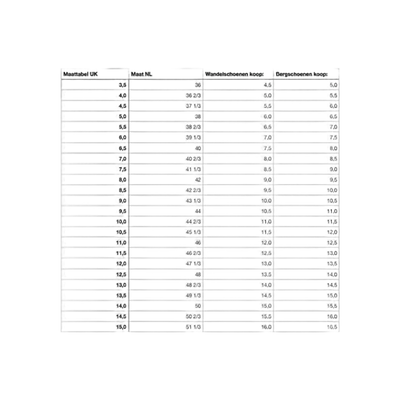Select the Maat NL column header
Image resolution: width=400 pixels, height=400 pixels.
tap(166, 74)
